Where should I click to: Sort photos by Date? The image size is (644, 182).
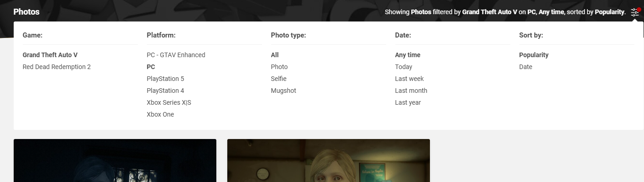coord(526,67)
